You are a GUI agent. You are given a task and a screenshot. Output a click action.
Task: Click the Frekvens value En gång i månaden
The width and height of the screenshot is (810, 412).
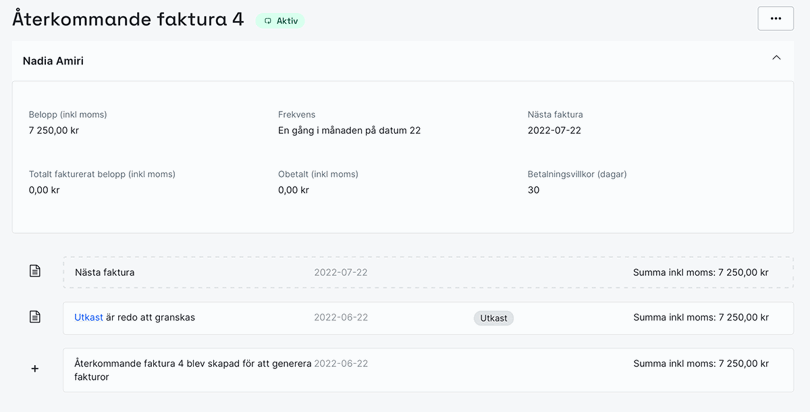point(349,130)
